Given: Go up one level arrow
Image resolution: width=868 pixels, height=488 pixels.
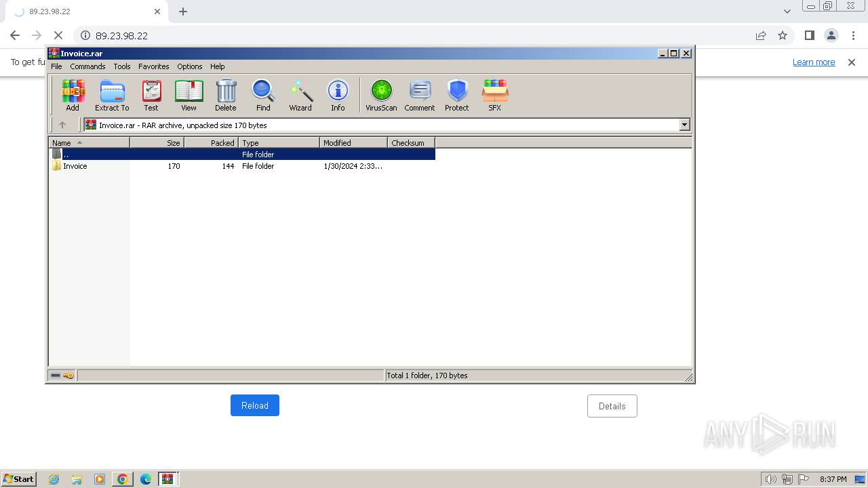Looking at the screenshot, I should [62, 125].
